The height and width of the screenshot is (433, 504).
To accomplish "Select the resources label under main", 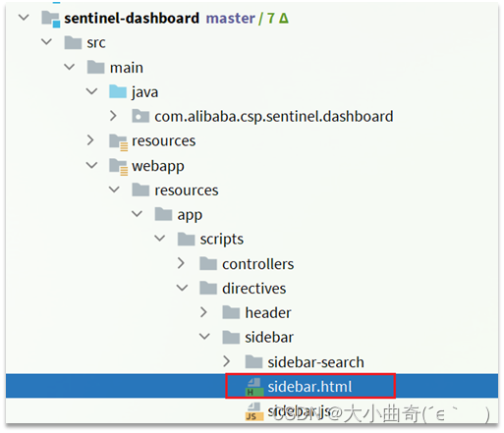I will pyautogui.click(x=164, y=141).
